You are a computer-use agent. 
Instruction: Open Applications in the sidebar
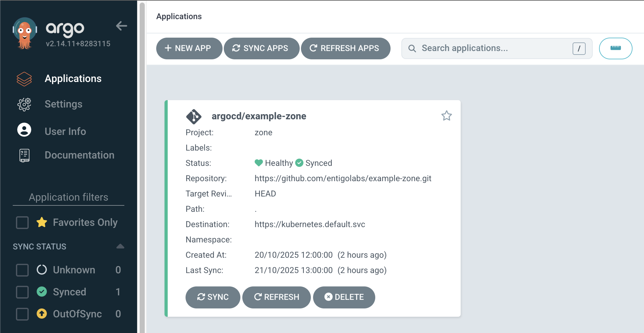[73, 79]
